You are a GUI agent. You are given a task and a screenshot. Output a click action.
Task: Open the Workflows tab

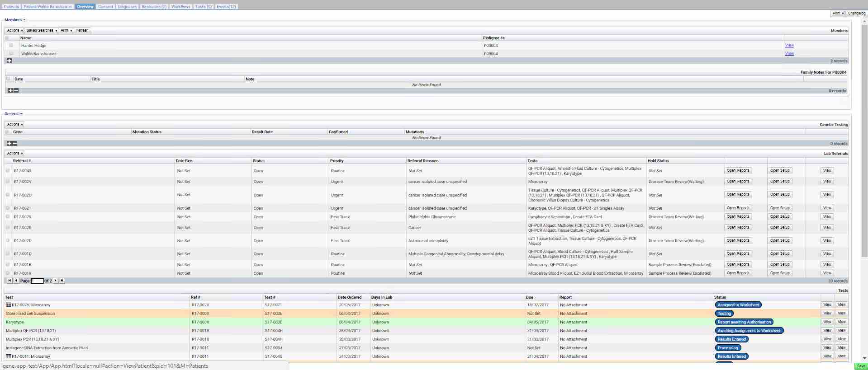tap(180, 7)
